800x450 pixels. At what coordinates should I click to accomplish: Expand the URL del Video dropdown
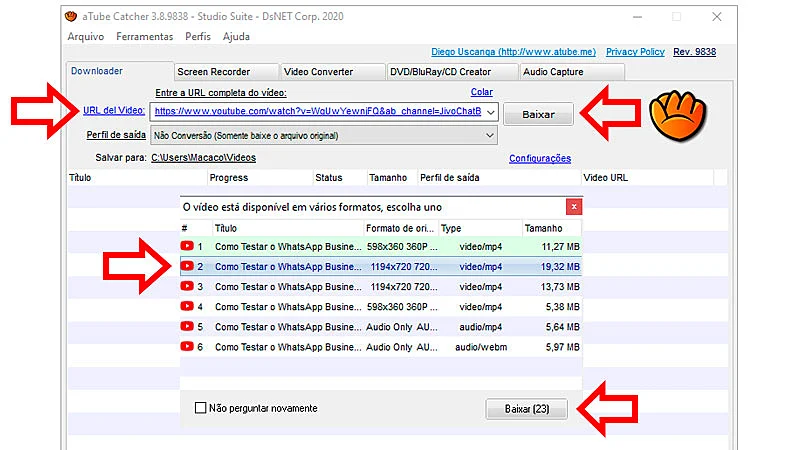point(489,112)
